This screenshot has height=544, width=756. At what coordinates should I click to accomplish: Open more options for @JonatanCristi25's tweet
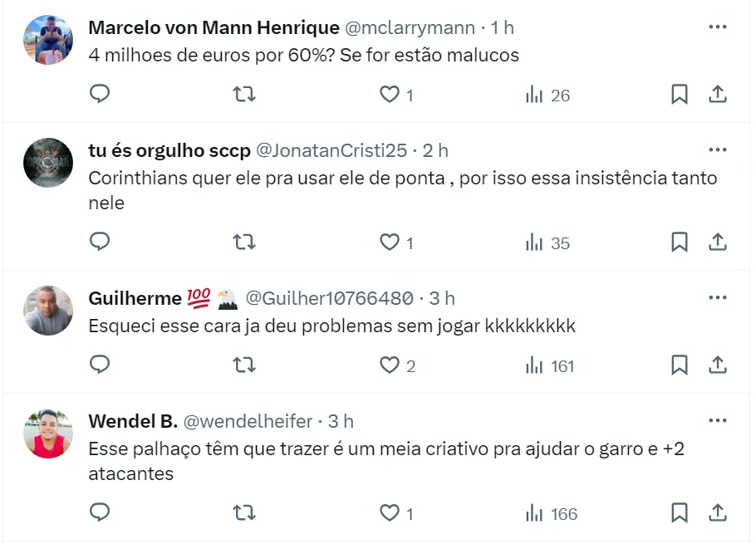718,150
